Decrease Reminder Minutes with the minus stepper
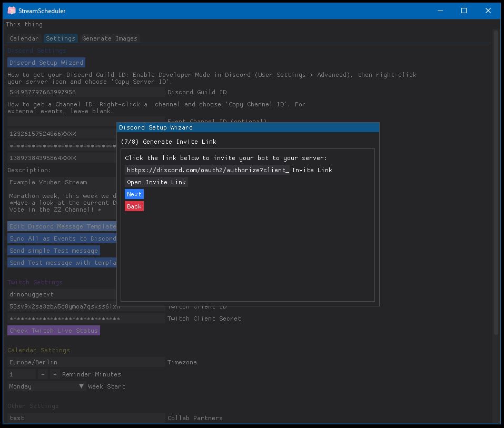 [43, 374]
